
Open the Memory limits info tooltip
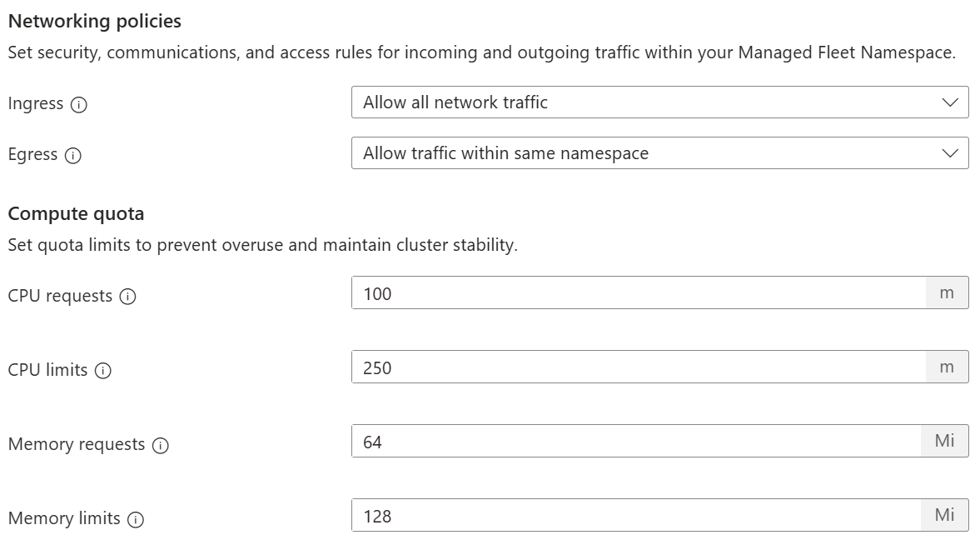pos(136,519)
